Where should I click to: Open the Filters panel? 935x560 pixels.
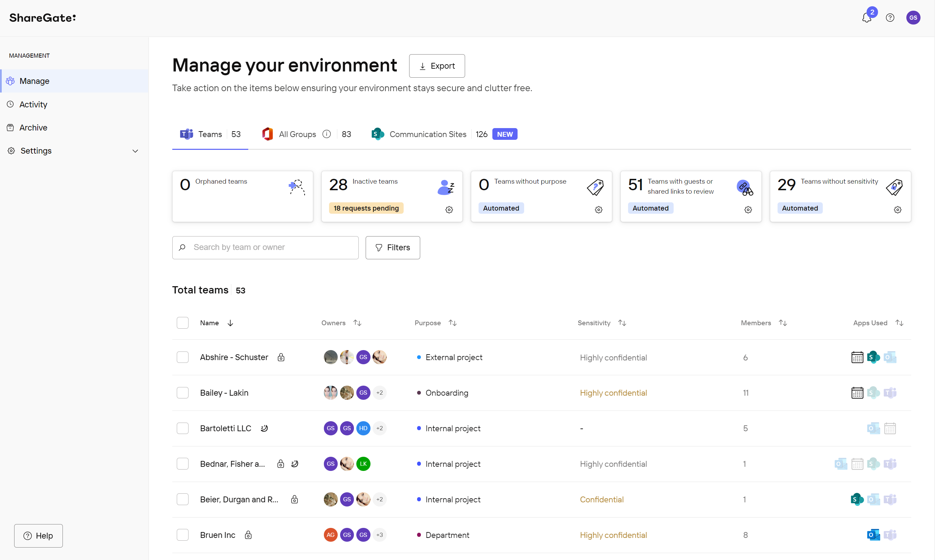pyautogui.click(x=393, y=248)
